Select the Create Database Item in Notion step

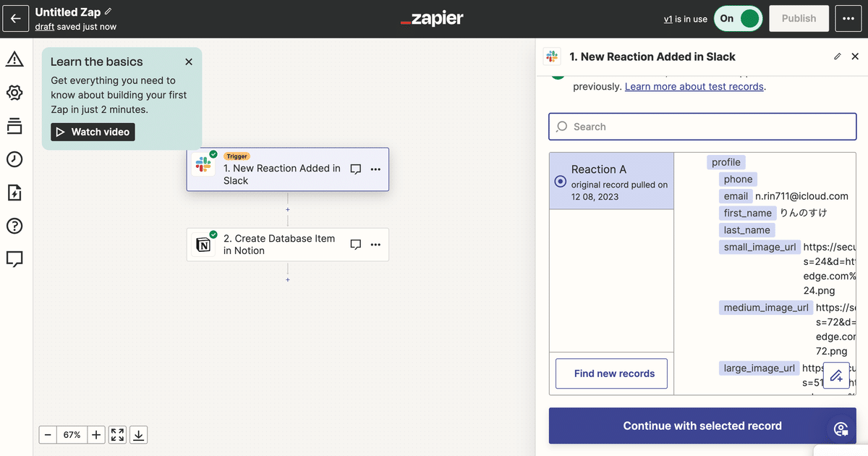pyautogui.click(x=279, y=245)
